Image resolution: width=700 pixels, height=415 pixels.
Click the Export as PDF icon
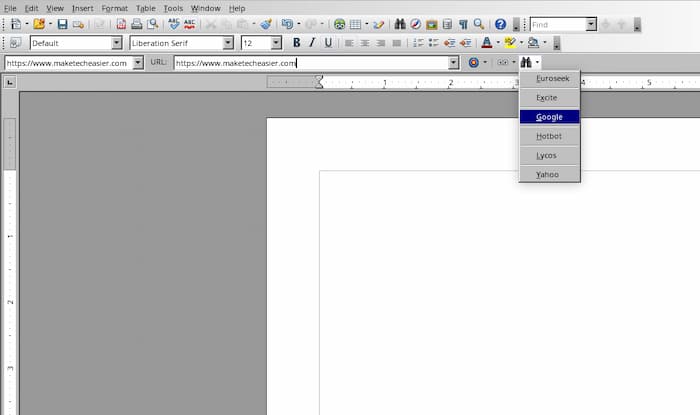tap(121, 24)
